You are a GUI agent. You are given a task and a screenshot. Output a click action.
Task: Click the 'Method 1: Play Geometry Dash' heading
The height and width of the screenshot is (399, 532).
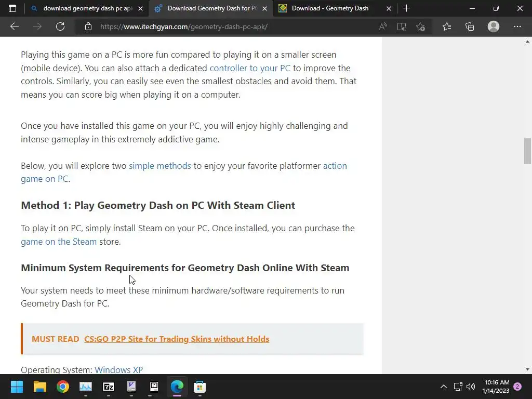[158, 205]
